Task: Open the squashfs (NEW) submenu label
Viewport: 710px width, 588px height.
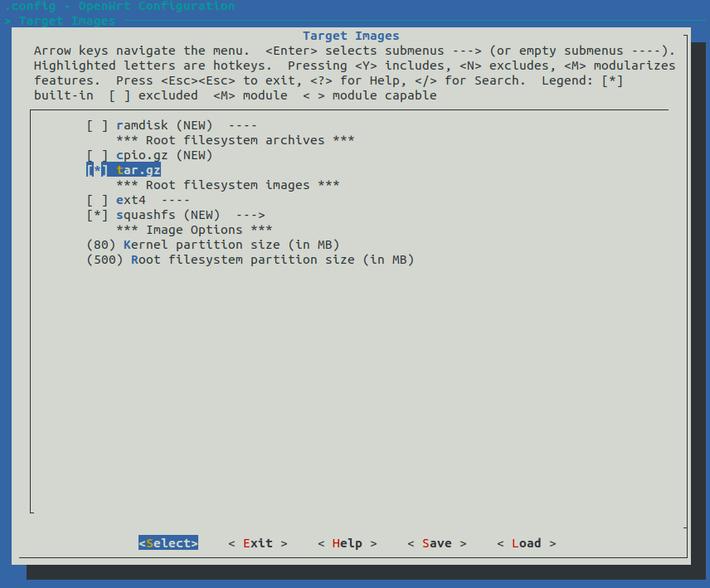Action: click(168, 215)
